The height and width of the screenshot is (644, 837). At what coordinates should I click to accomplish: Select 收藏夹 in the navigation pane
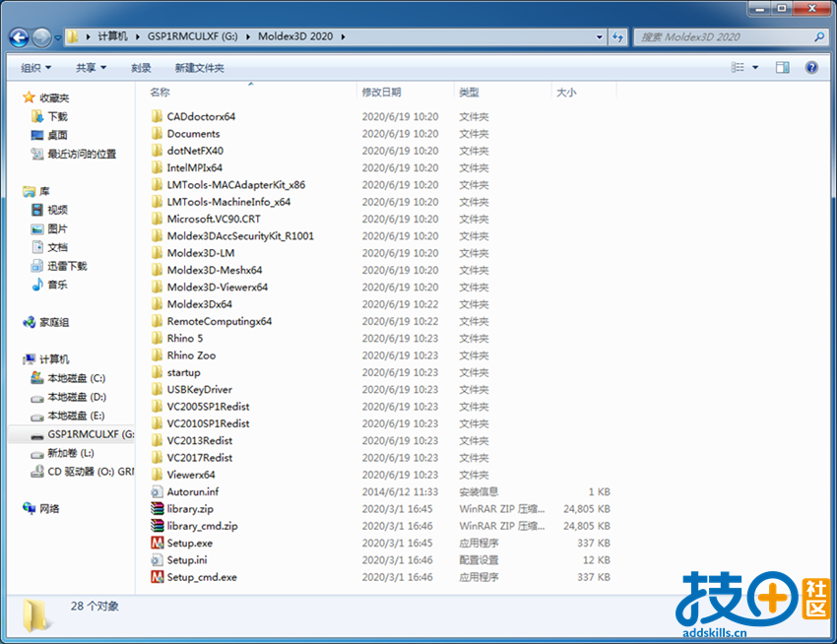54,97
